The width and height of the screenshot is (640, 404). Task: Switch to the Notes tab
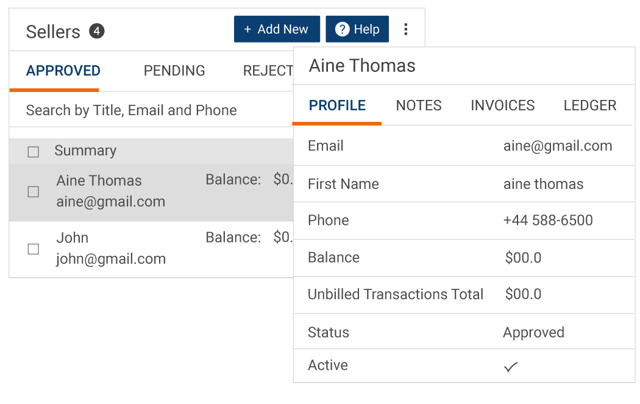(418, 105)
